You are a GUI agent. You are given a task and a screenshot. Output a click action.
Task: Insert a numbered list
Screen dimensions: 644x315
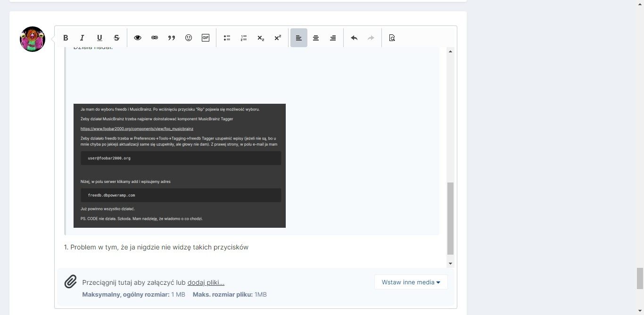point(244,38)
